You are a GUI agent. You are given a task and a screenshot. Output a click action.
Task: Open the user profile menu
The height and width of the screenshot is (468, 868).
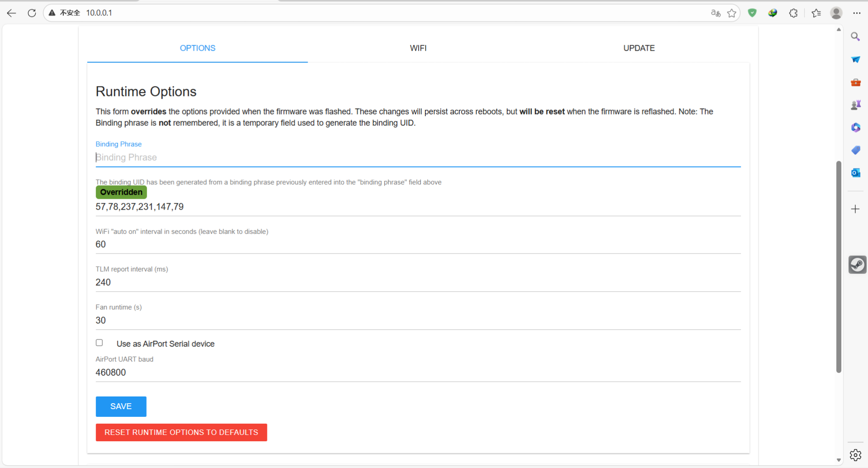(836, 13)
